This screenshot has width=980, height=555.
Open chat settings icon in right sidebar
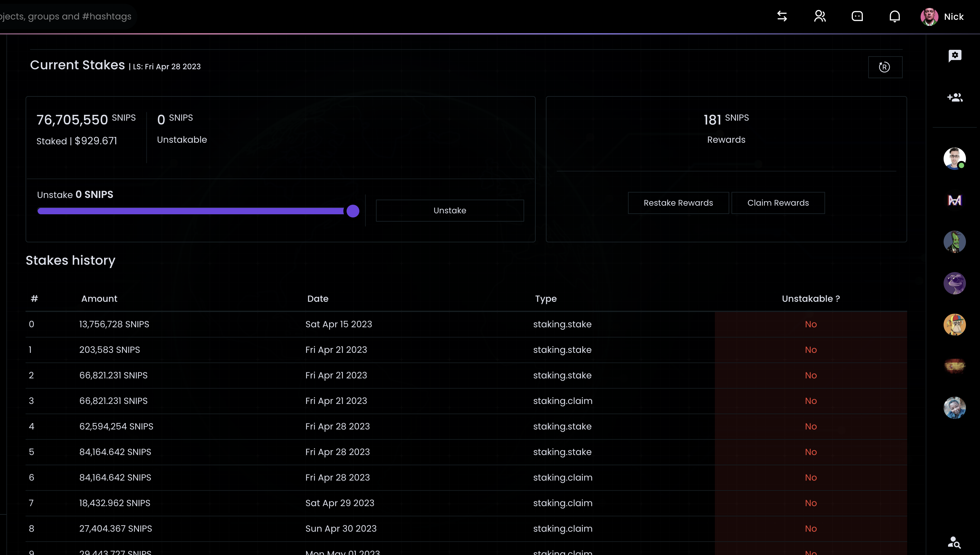click(x=954, y=56)
